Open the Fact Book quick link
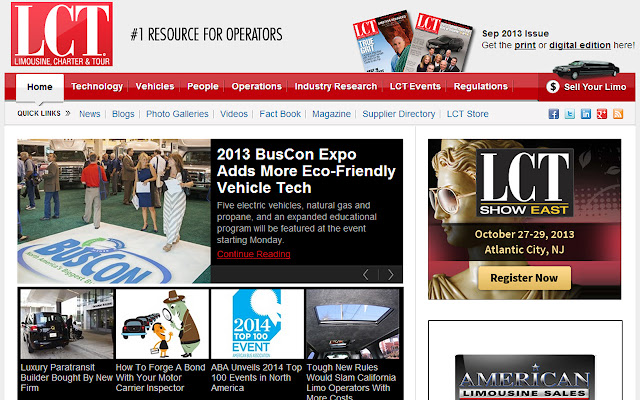 pos(280,114)
